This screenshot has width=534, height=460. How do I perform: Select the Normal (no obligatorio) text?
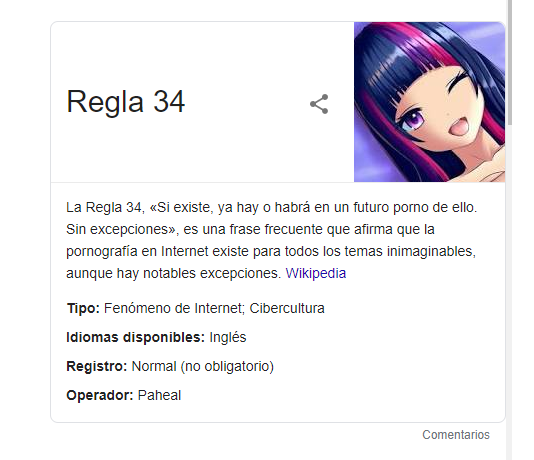pos(203,366)
